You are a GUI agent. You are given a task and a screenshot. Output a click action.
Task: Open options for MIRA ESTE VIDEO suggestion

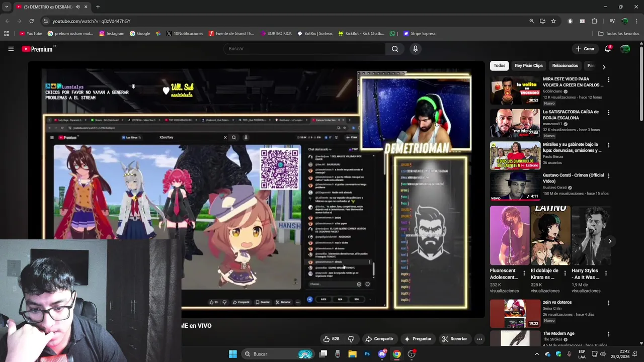608,79
